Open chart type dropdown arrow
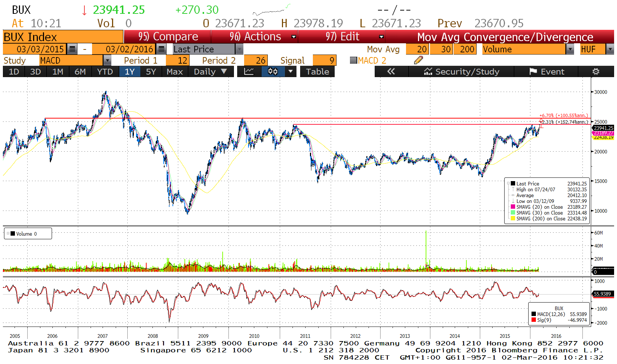Screen dimensions: 617x364 click(x=290, y=72)
